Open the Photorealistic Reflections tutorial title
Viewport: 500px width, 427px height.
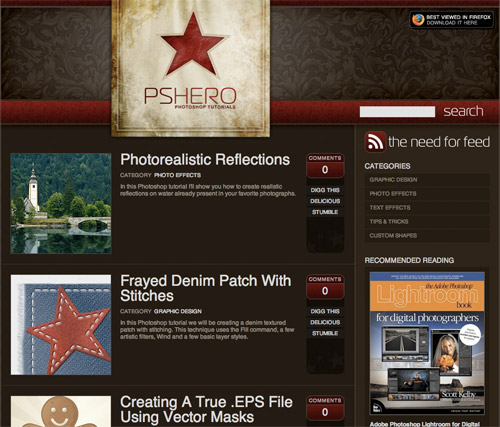pyautogui.click(x=205, y=159)
